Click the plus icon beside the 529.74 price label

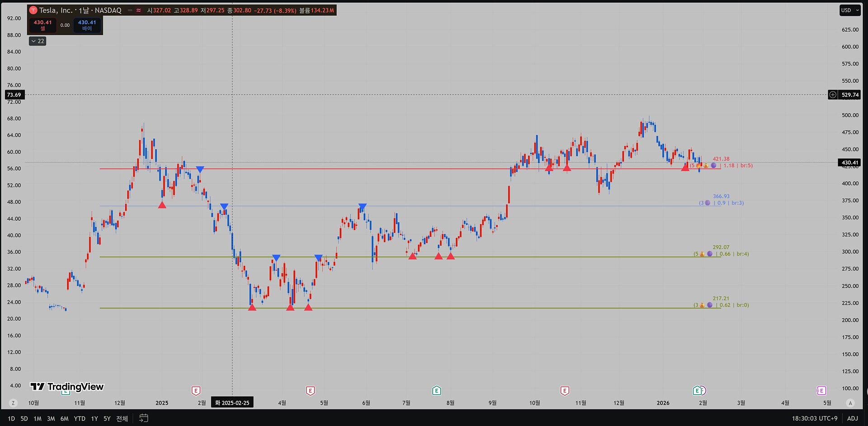click(833, 95)
